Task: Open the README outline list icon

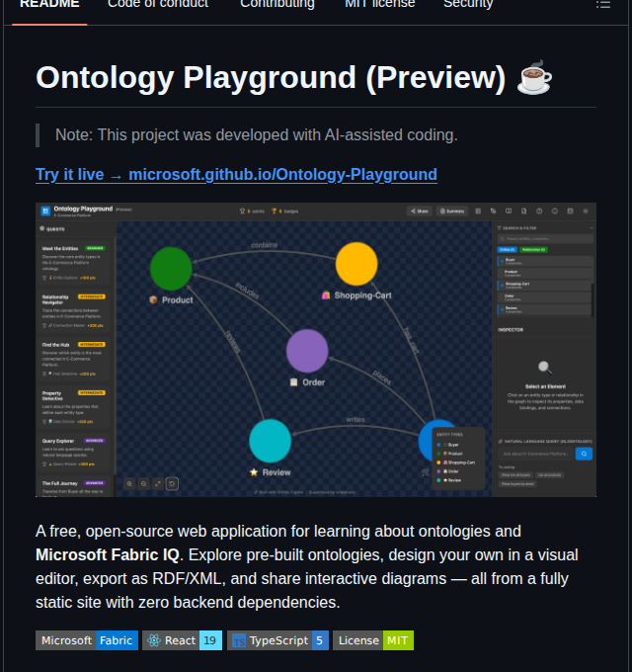Action: tap(603, 5)
